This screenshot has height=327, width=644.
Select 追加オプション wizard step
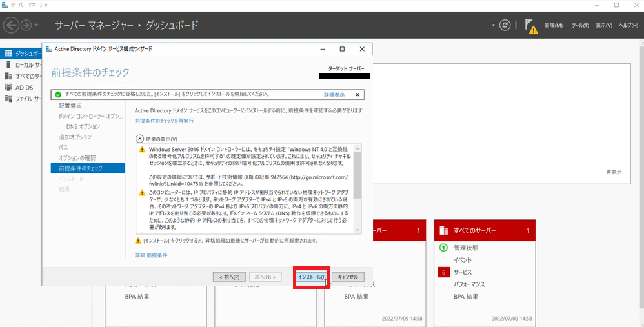point(75,137)
